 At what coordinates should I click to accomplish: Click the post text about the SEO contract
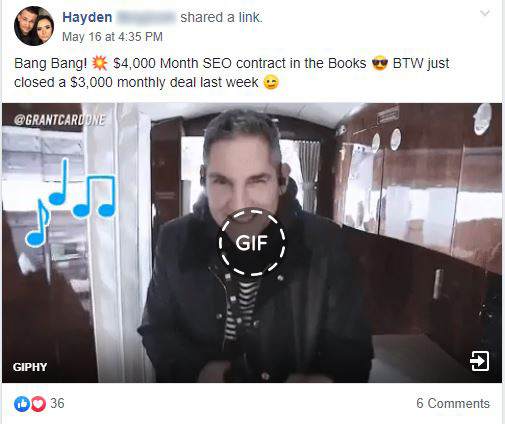(232, 73)
